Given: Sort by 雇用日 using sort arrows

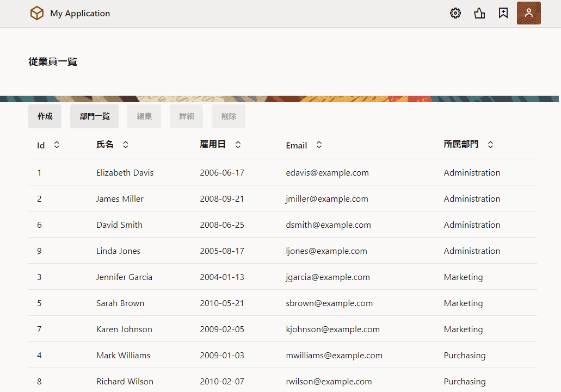Looking at the screenshot, I should (238, 145).
